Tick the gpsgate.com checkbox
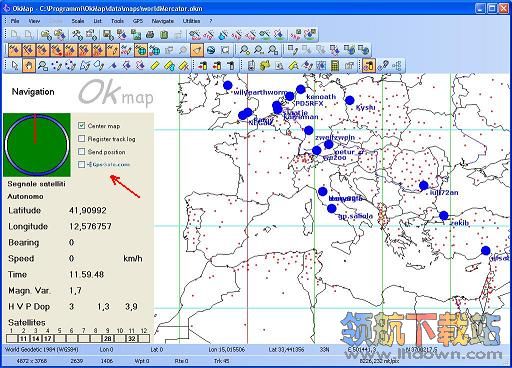The height and width of the screenshot is (368, 512). 81,164
